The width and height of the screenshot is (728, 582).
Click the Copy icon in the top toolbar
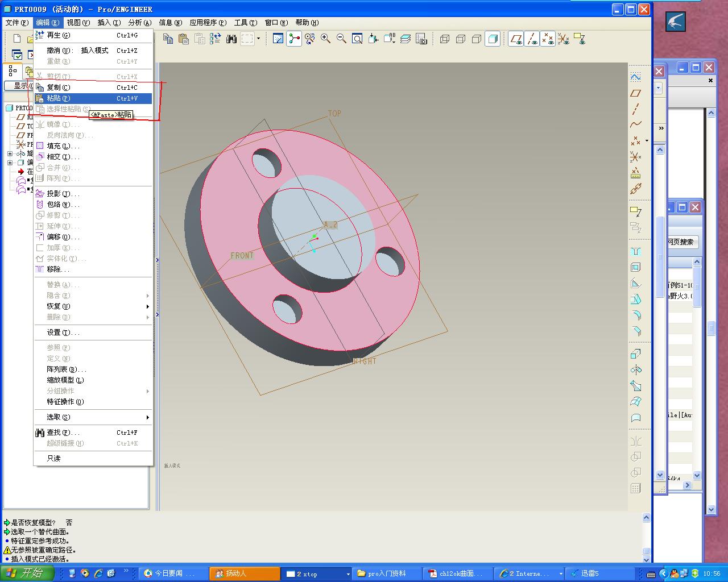pos(168,39)
